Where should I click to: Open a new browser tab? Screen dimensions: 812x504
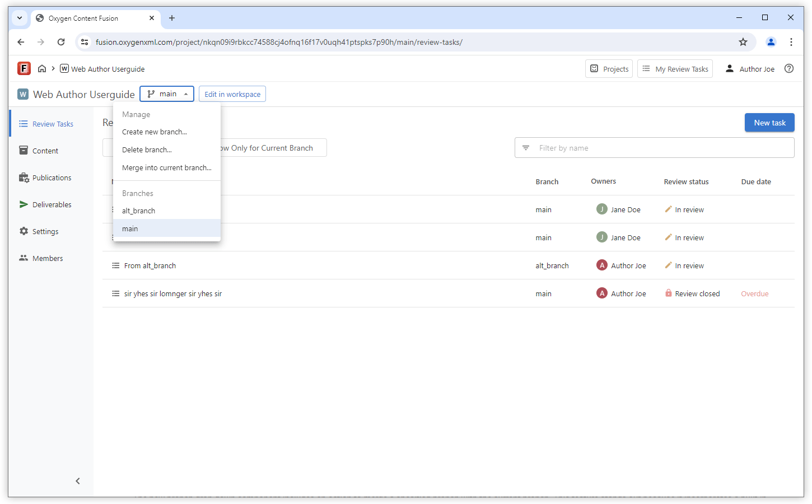[172, 18]
